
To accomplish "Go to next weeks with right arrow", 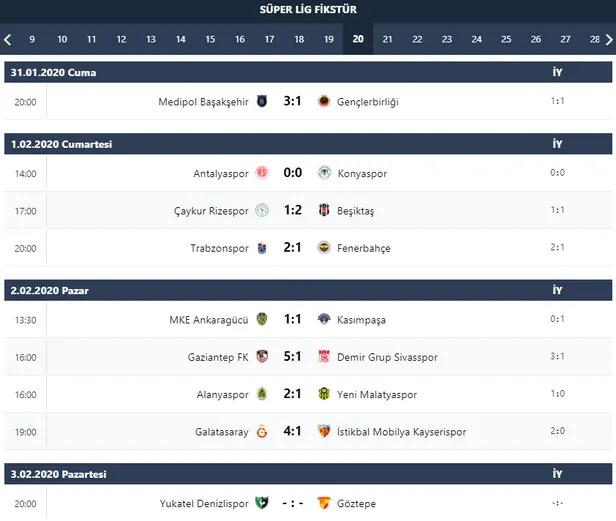I will click(x=608, y=40).
